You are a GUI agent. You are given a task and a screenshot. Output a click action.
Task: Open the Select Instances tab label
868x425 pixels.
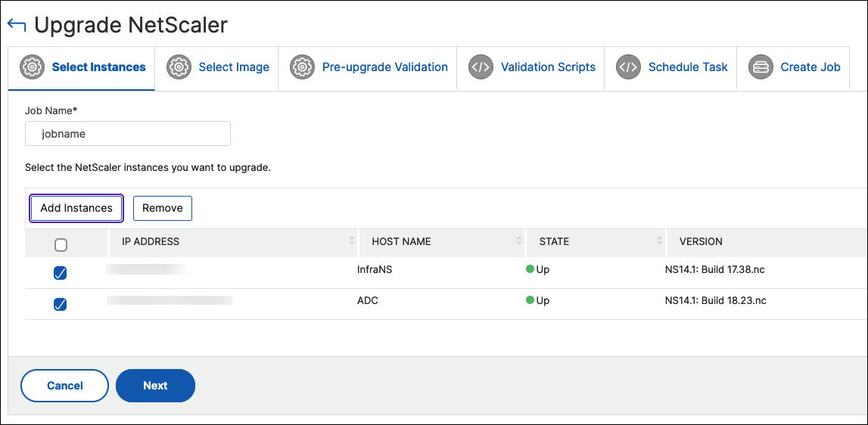point(98,67)
